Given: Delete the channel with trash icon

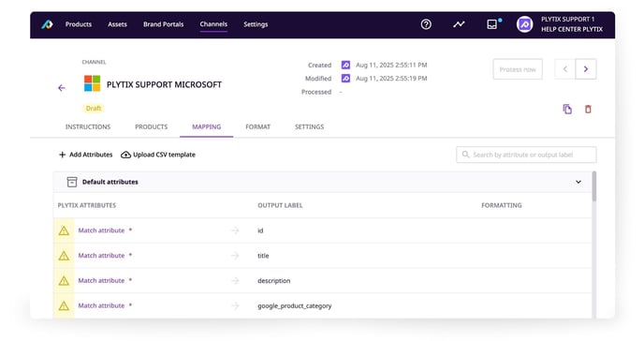Looking at the screenshot, I should pyautogui.click(x=588, y=109).
